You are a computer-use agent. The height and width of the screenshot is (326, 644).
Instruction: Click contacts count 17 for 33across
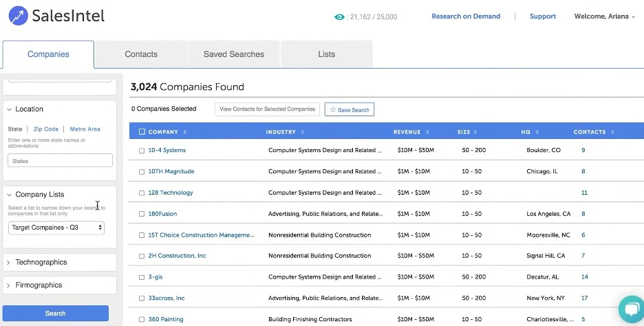pyautogui.click(x=584, y=298)
